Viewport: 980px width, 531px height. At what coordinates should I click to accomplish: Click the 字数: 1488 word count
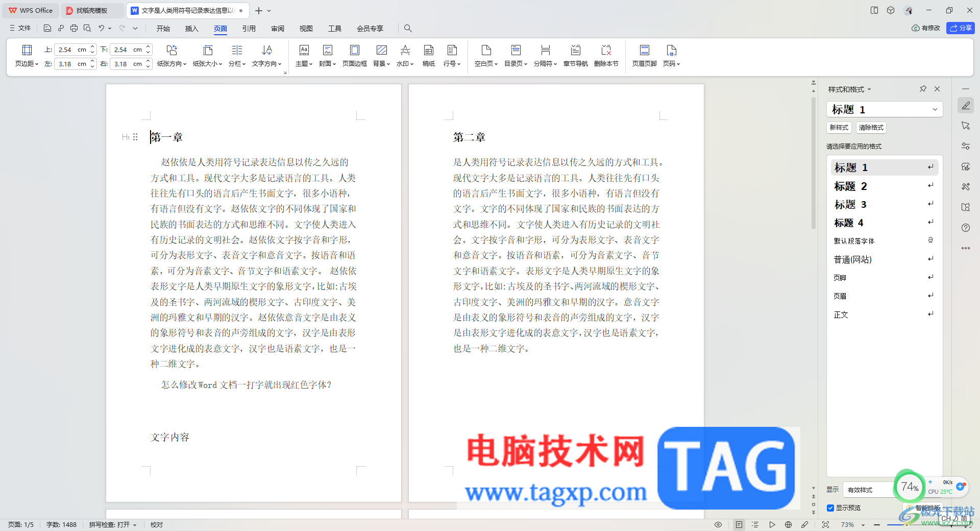click(x=61, y=525)
